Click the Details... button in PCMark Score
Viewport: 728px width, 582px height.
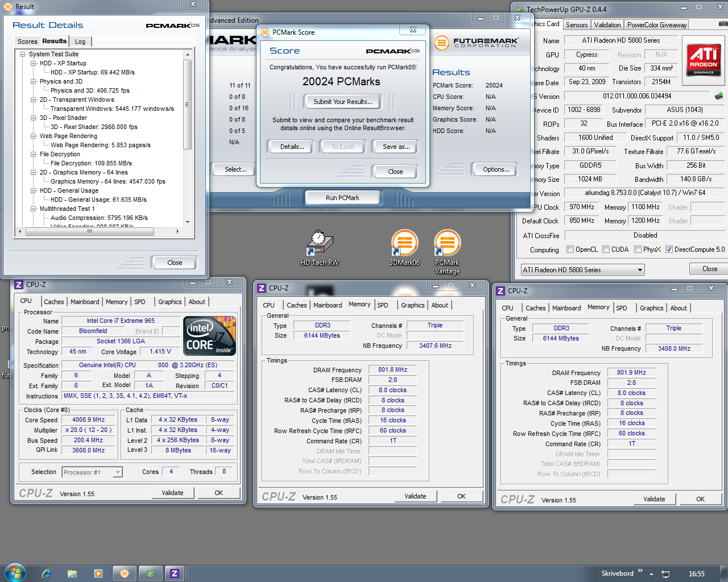click(x=292, y=147)
